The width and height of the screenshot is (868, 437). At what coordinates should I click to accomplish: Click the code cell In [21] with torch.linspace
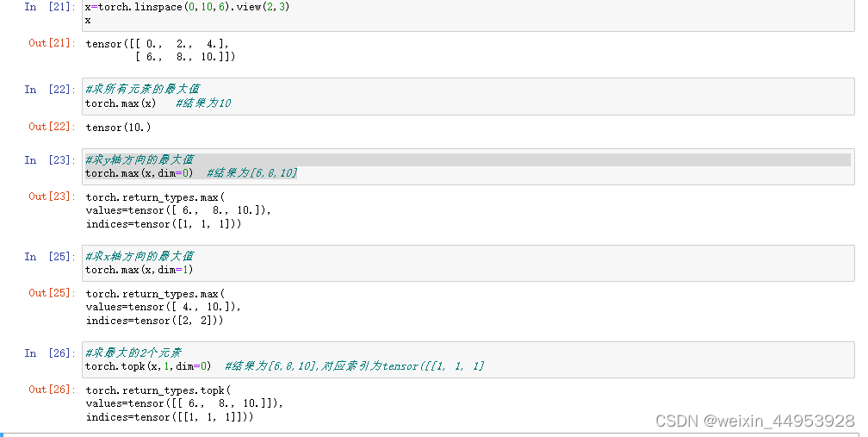click(x=468, y=16)
